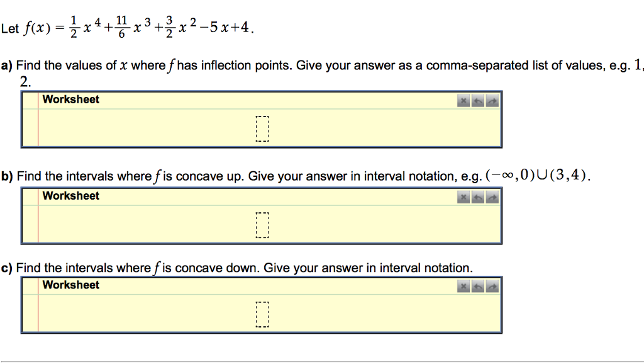Clear the worksheet in part c
The width and height of the screenshot is (644, 364).
click(x=463, y=287)
